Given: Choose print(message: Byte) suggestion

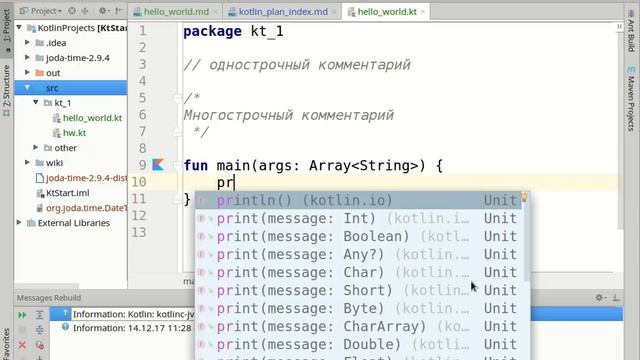Looking at the screenshot, I should point(358,308).
